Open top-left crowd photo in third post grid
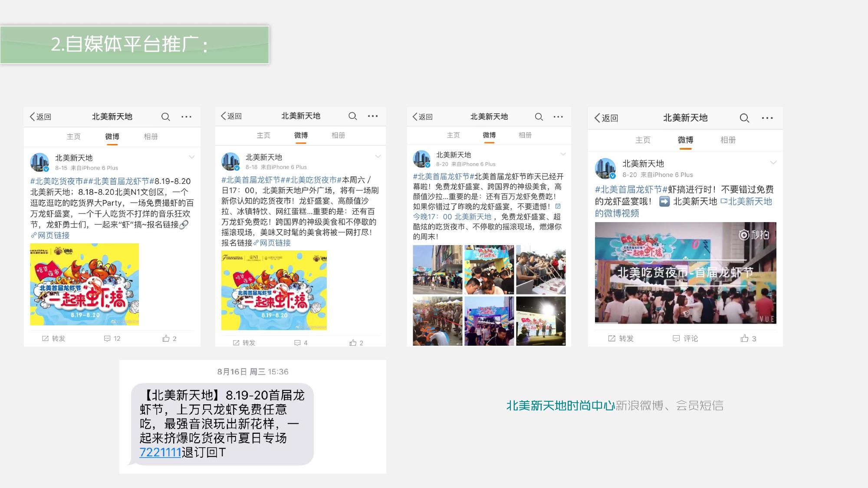868x488 pixels. coord(437,270)
